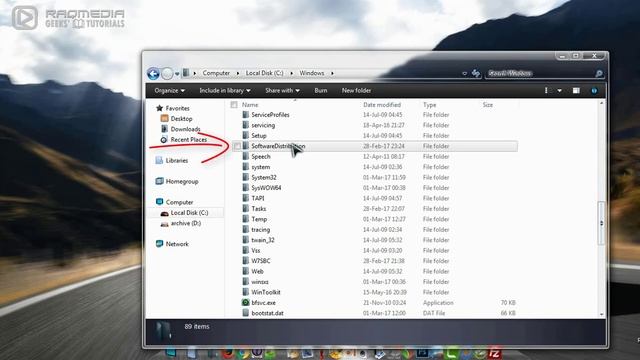The width and height of the screenshot is (640, 360).
Task: Click the Temp folder icon
Action: [245, 219]
